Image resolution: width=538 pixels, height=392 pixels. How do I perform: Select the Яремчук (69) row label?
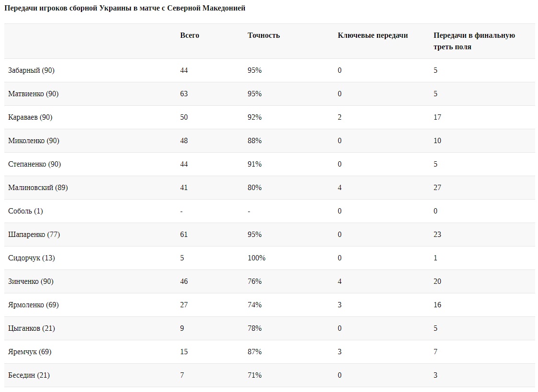click(30, 352)
